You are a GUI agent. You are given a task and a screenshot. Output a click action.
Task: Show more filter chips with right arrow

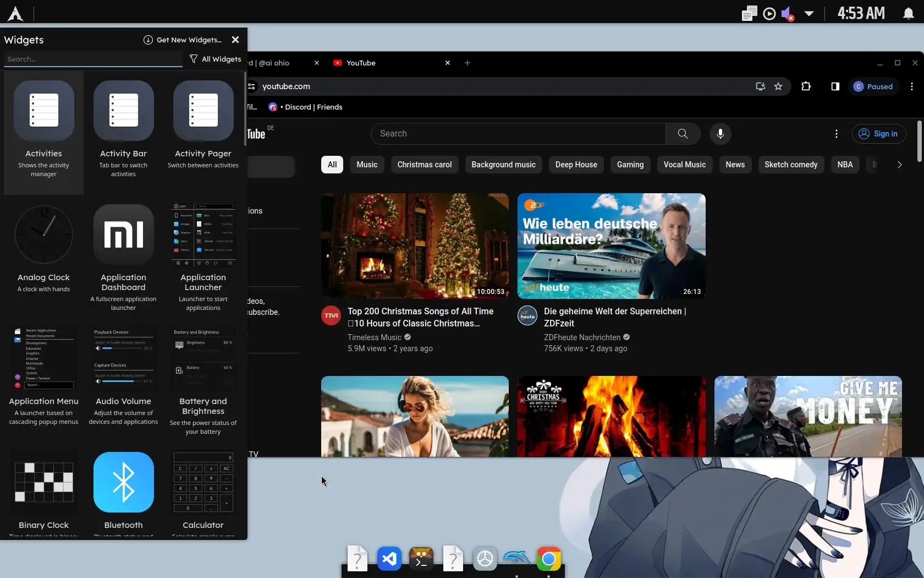(899, 165)
